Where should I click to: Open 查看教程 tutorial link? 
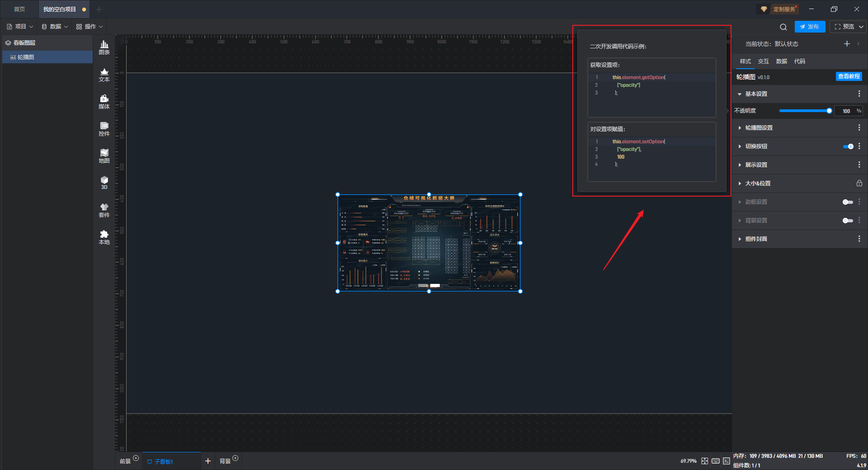point(849,77)
